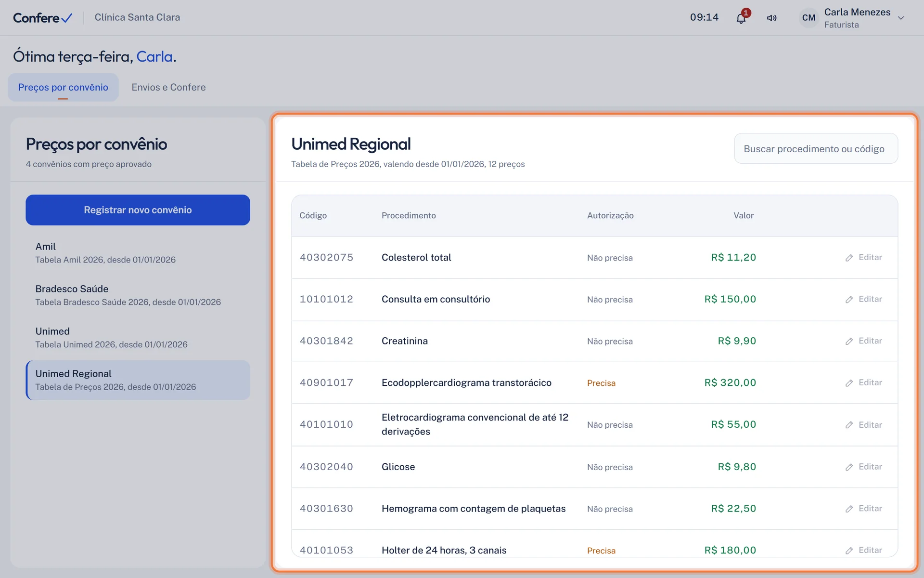Click the Código column header
The height and width of the screenshot is (578, 924).
point(313,215)
